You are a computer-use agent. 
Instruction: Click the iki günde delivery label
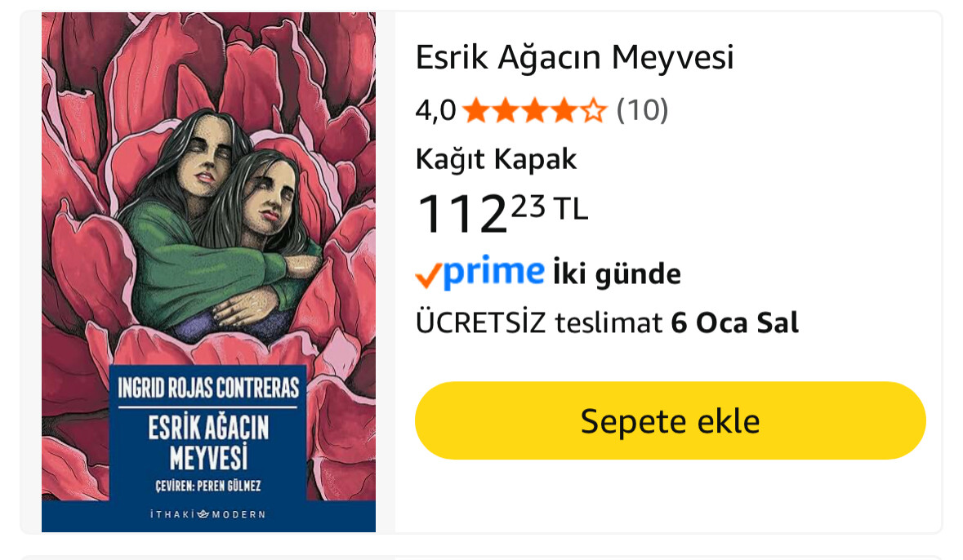click(617, 273)
